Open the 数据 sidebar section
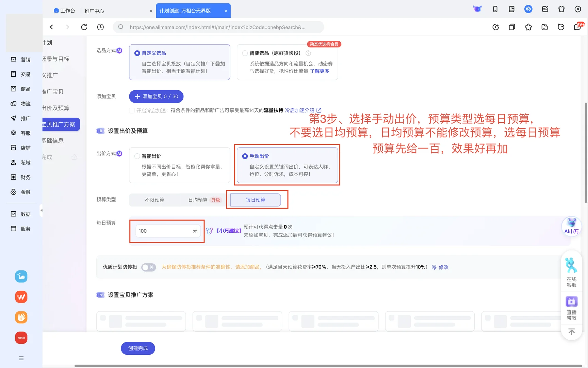Image resolution: width=588 pixels, height=368 pixels. (21, 214)
